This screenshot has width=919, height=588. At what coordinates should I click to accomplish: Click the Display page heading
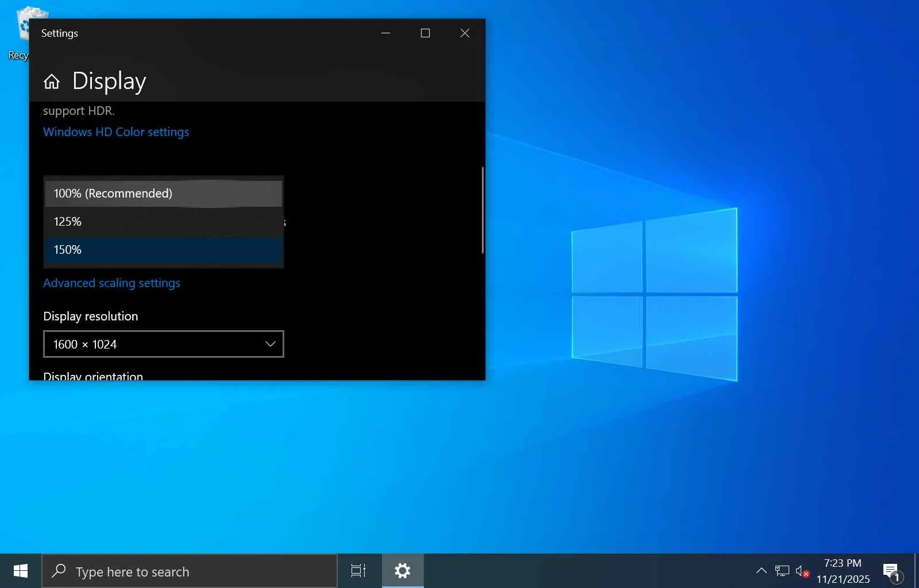109,82
